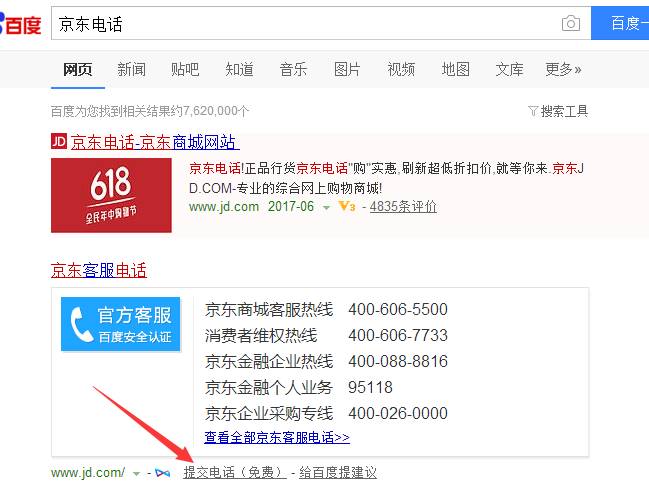Click the camera image-search icon

[x=571, y=23]
